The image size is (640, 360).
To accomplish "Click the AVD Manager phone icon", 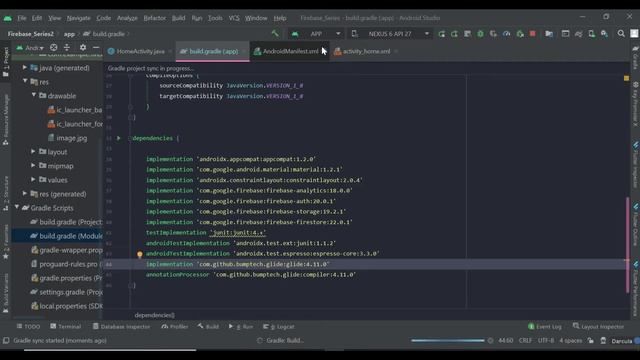I will click(x=591, y=34).
